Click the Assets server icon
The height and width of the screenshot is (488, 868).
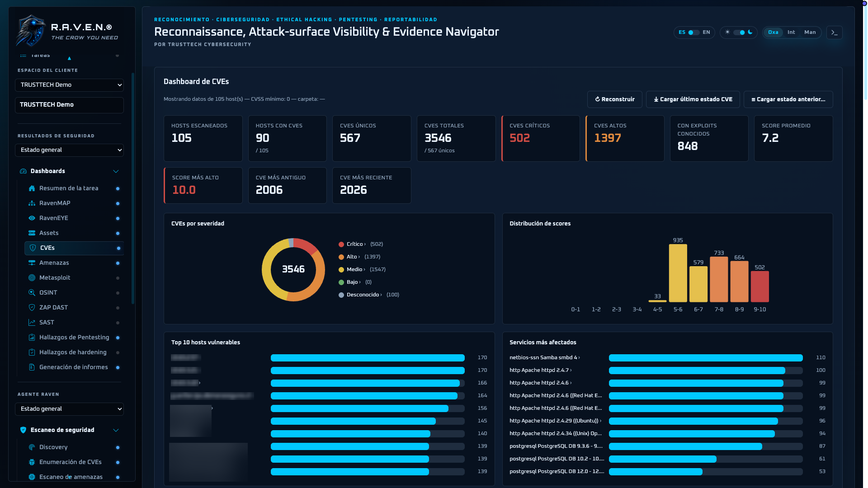click(x=32, y=233)
